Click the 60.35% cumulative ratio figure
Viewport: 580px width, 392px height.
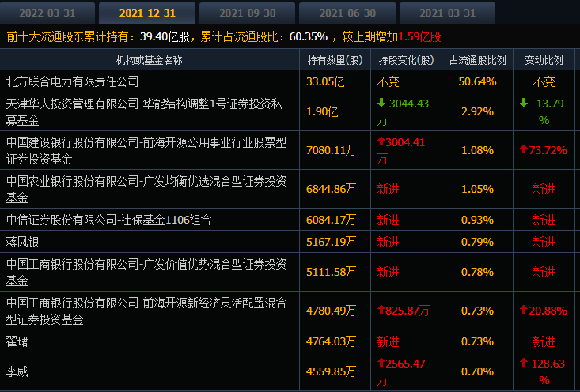308,37
